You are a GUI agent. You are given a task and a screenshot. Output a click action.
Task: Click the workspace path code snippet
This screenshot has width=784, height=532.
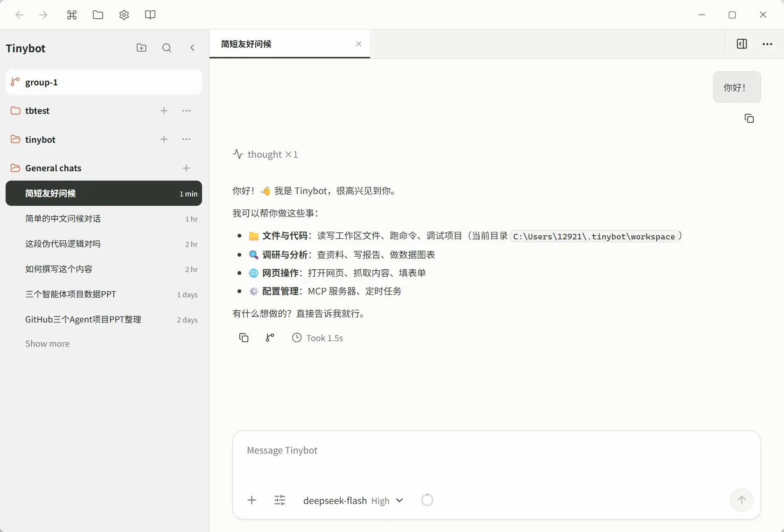[594, 236]
